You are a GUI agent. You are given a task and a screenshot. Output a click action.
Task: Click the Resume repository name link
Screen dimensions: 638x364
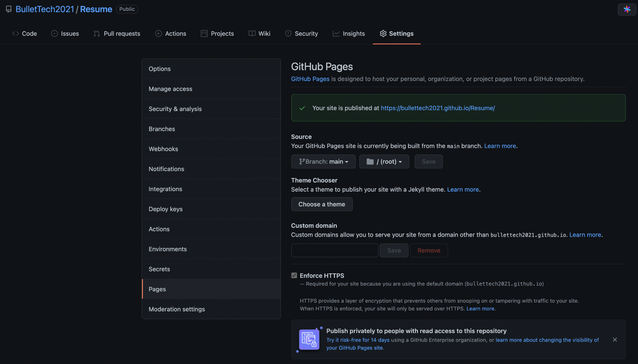click(x=96, y=9)
